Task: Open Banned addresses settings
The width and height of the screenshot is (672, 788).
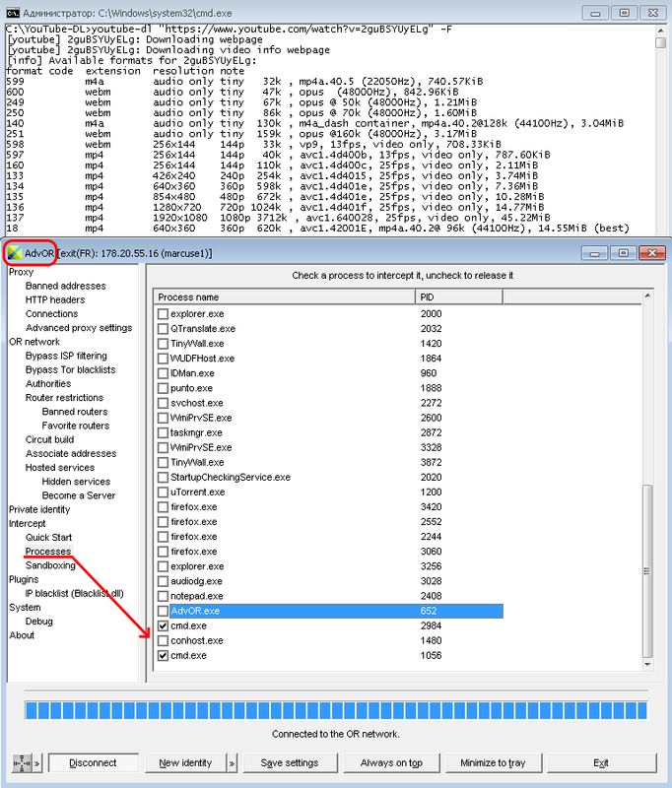Action: (66, 286)
